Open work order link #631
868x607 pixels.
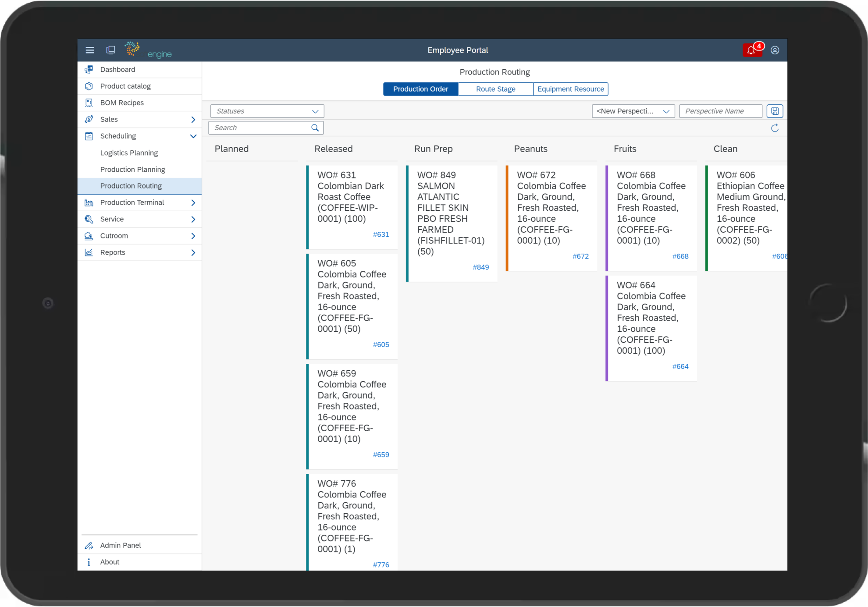tap(381, 234)
